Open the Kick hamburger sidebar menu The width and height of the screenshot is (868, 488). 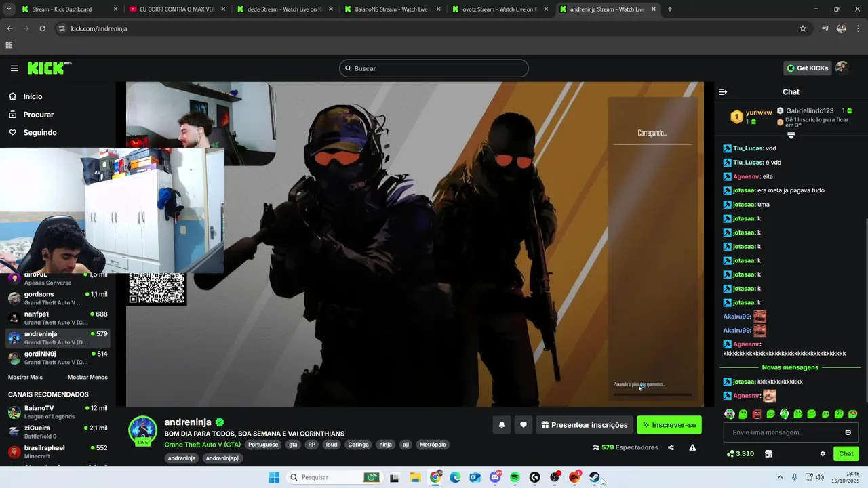(x=14, y=68)
